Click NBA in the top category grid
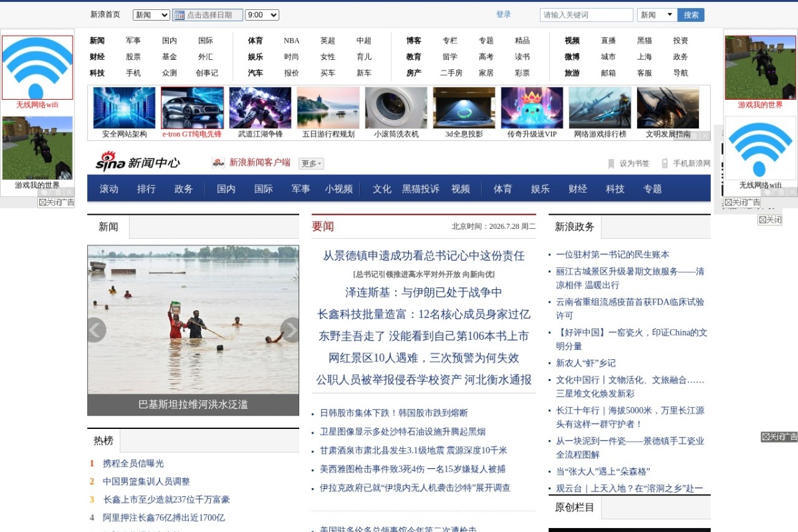798x532 pixels. coord(291,41)
